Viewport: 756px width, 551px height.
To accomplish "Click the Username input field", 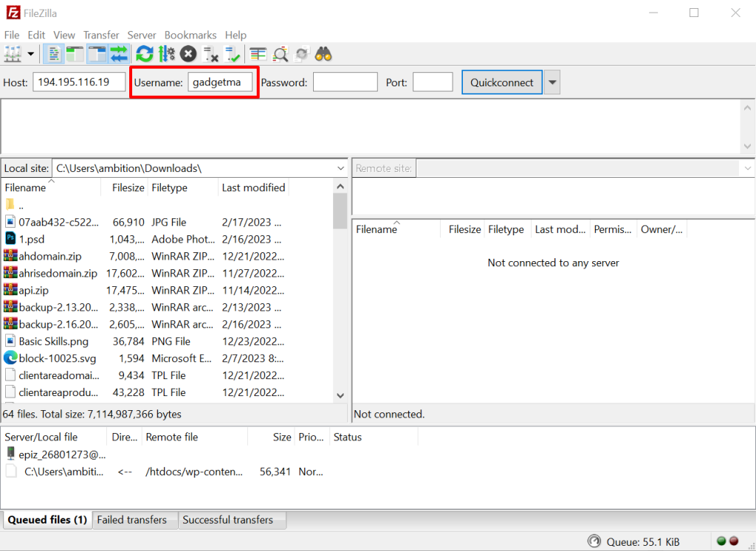I will pos(220,82).
